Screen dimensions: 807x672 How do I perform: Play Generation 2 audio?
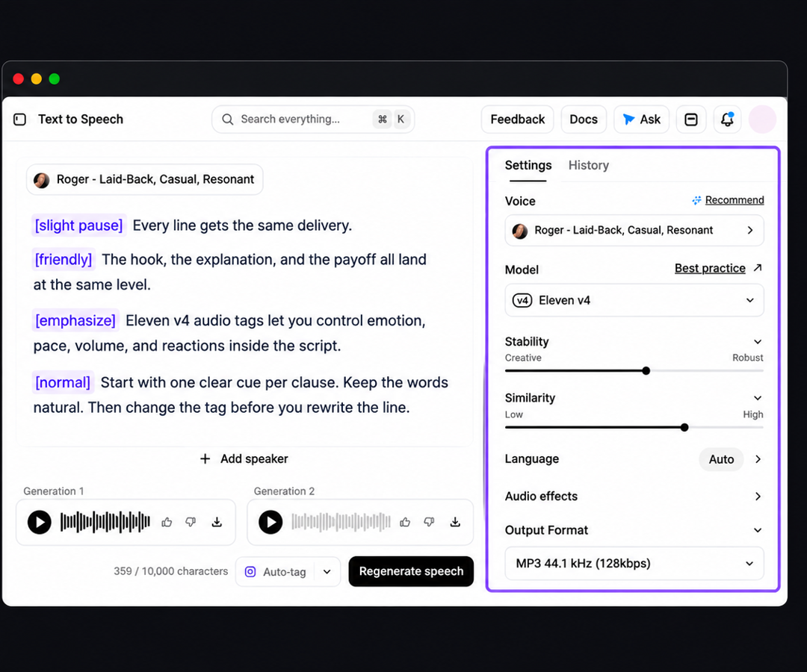(270, 523)
